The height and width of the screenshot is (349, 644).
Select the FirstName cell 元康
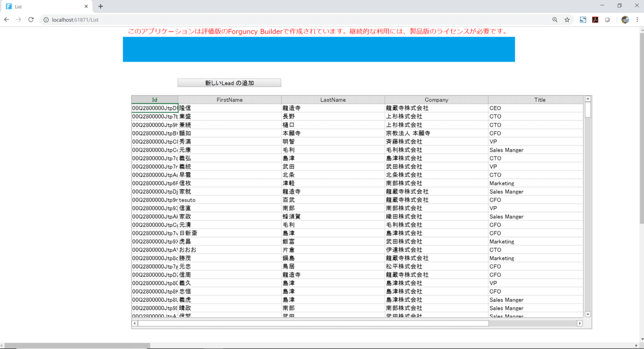pyautogui.click(x=230, y=150)
